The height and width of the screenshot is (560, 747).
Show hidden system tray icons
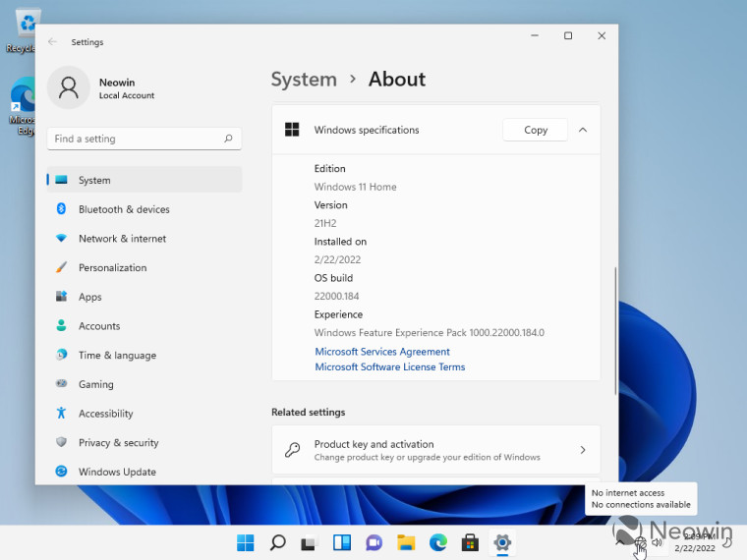coord(619,540)
